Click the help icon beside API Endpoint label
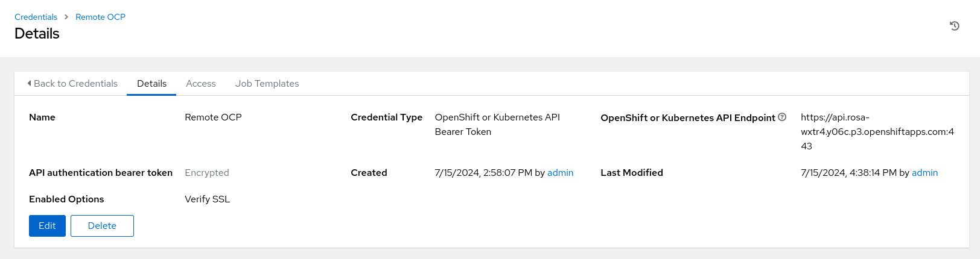 782,117
